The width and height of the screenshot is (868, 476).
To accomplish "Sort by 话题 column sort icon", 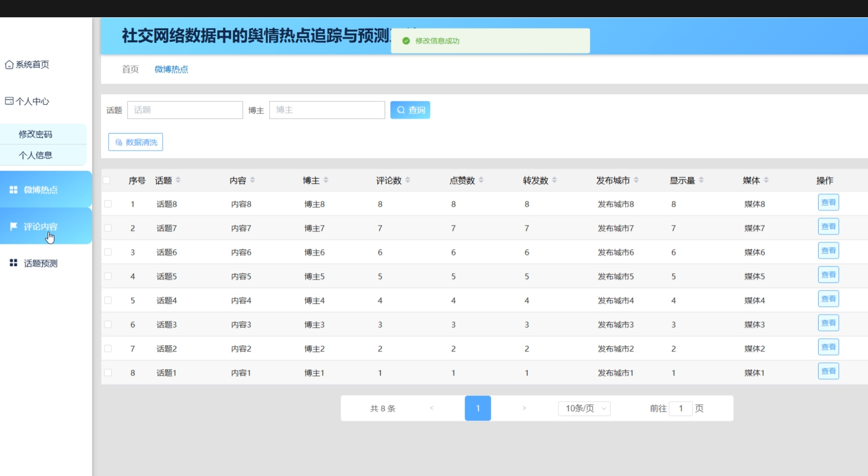I will pos(178,180).
